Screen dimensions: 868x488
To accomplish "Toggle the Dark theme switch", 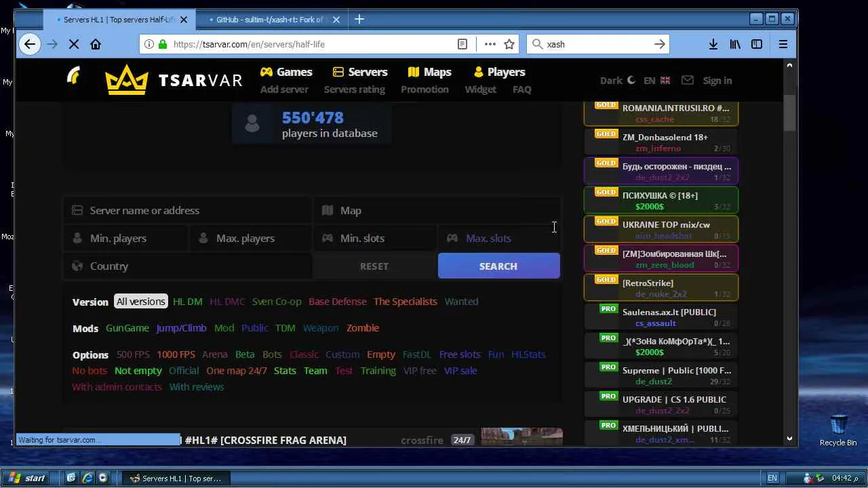I will (x=618, y=80).
